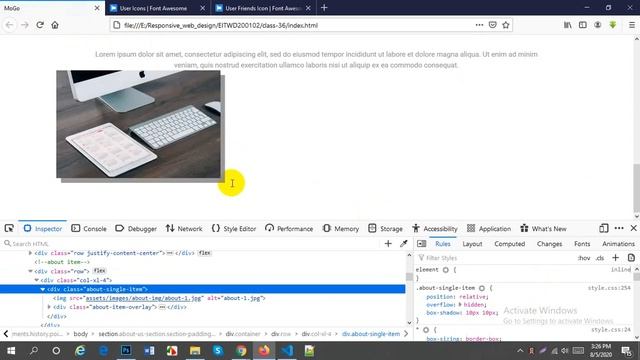Screen dimensions: 640x360
Task: Toggle :hov pseudo-class panel
Action: click(x=584, y=258)
